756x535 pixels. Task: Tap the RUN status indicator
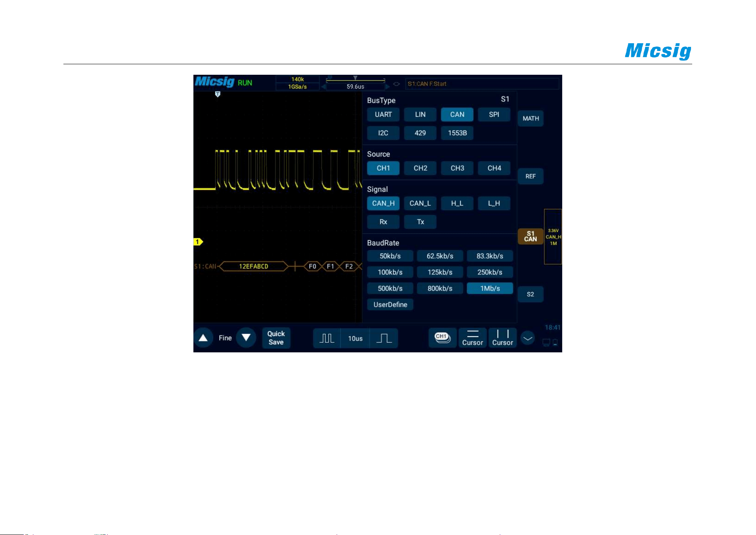tap(245, 83)
